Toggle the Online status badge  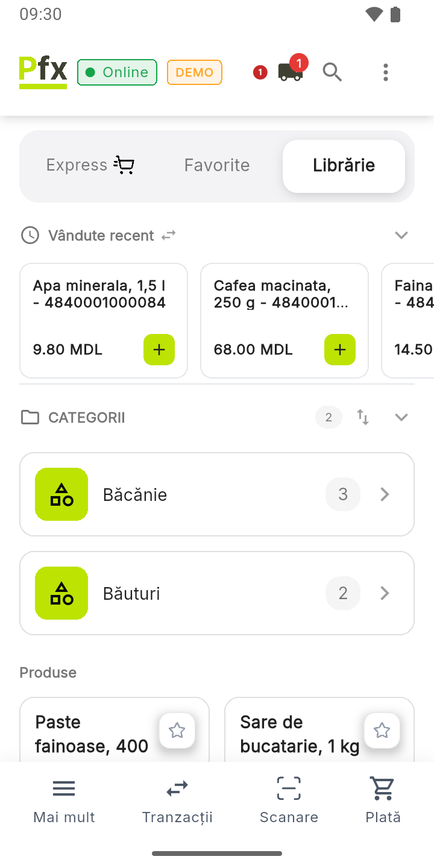click(x=117, y=72)
